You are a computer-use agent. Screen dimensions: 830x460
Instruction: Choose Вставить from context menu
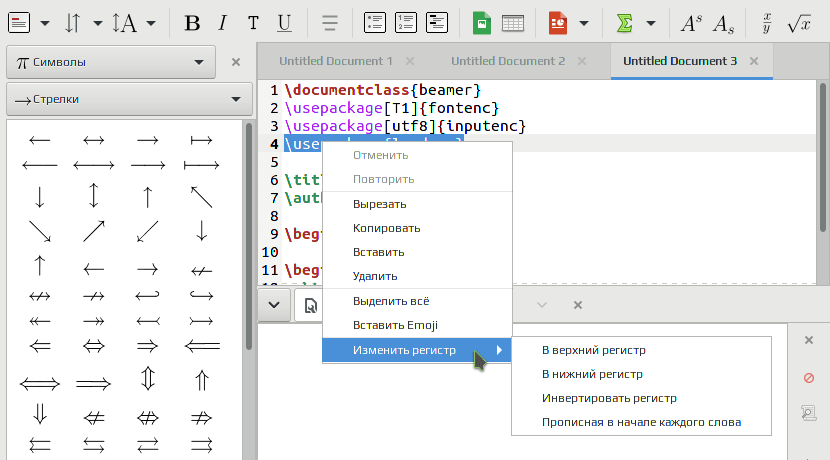417,252
